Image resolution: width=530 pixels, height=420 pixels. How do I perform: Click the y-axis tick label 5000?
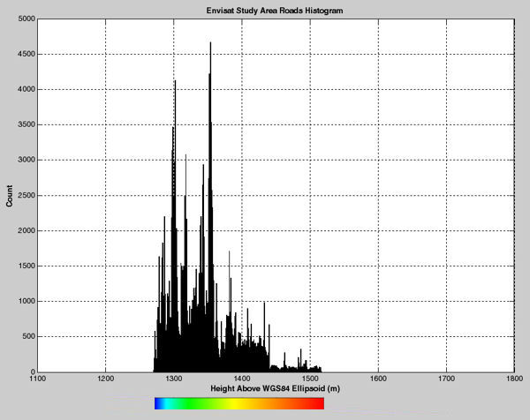coord(26,19)
